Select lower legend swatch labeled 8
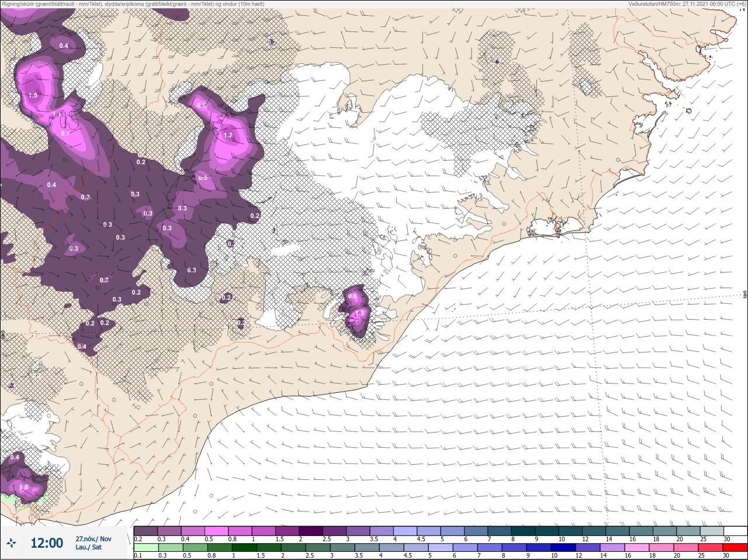The image size is (748, 560). click(514, 547)
